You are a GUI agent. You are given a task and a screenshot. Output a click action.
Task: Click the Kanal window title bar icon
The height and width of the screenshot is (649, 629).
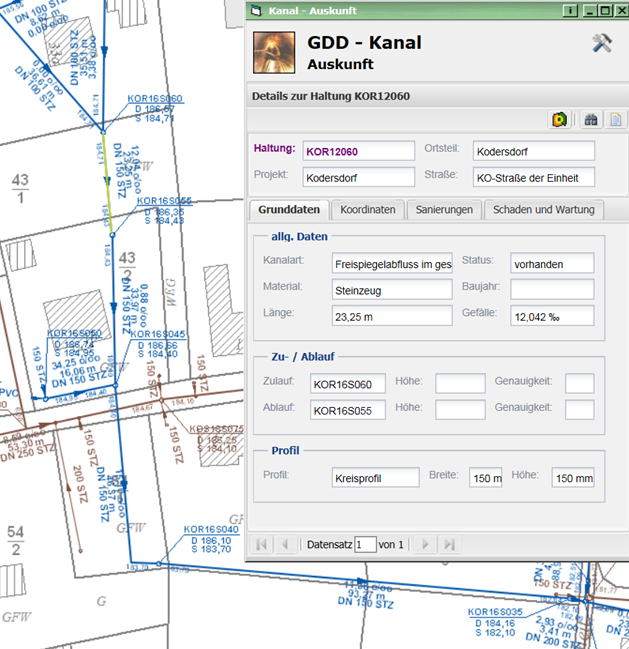point(257,10)
